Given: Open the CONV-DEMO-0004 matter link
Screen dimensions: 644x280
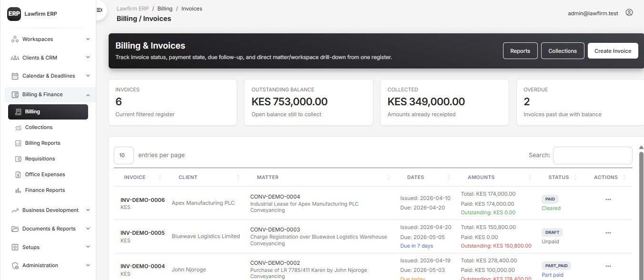Looking at the screenshot, I should coord(275,197).
